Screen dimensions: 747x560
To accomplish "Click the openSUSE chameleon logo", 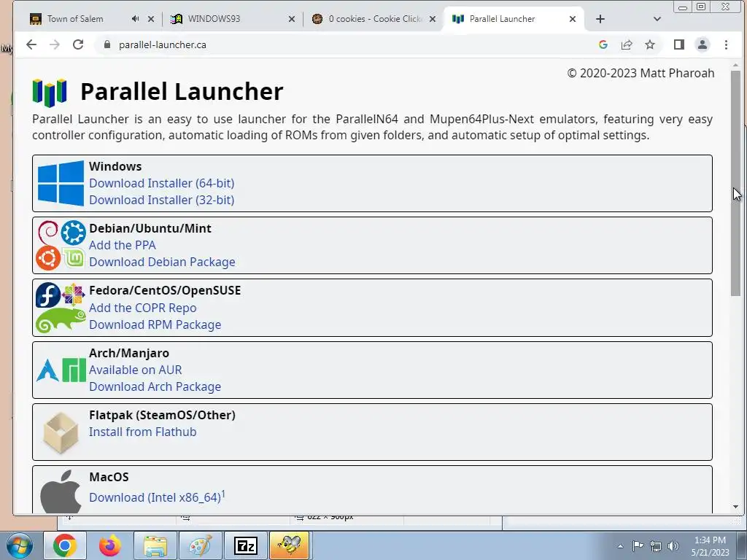I will [x=61, y=320].
